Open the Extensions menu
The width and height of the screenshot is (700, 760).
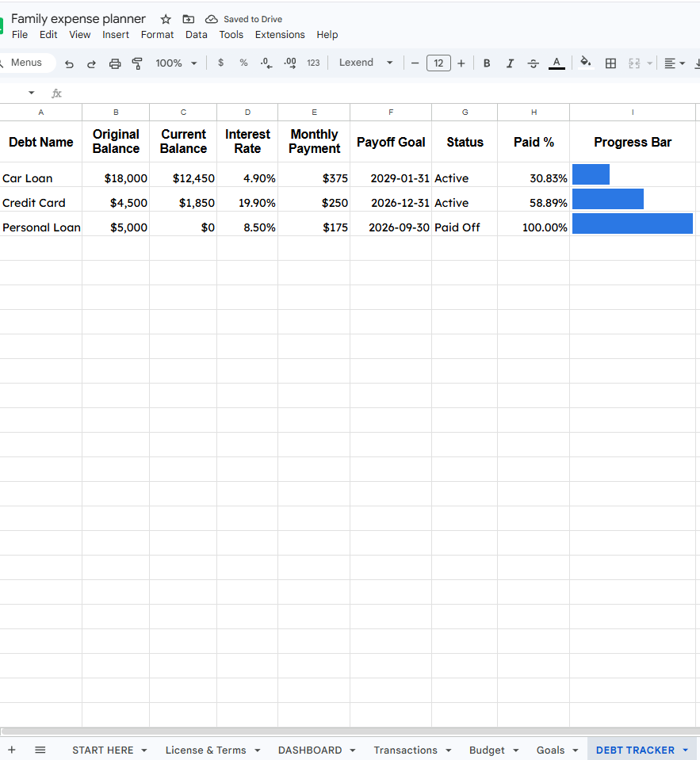[280, 35]
